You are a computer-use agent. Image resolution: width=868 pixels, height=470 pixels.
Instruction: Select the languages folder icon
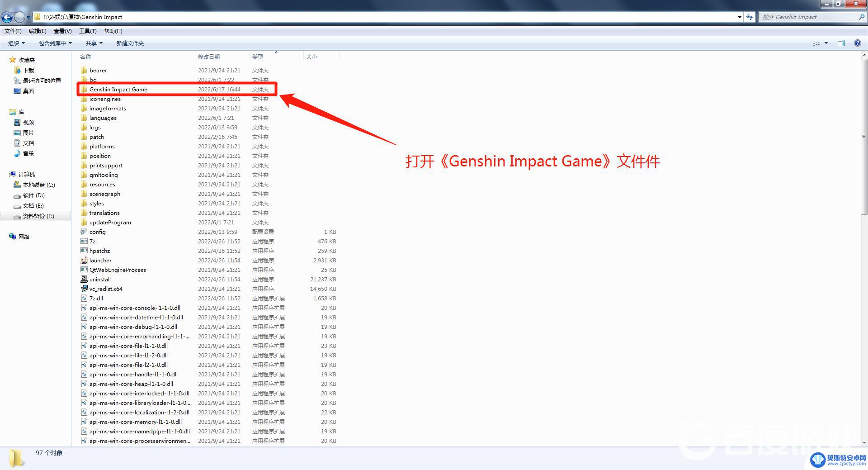tap(84, 118)
